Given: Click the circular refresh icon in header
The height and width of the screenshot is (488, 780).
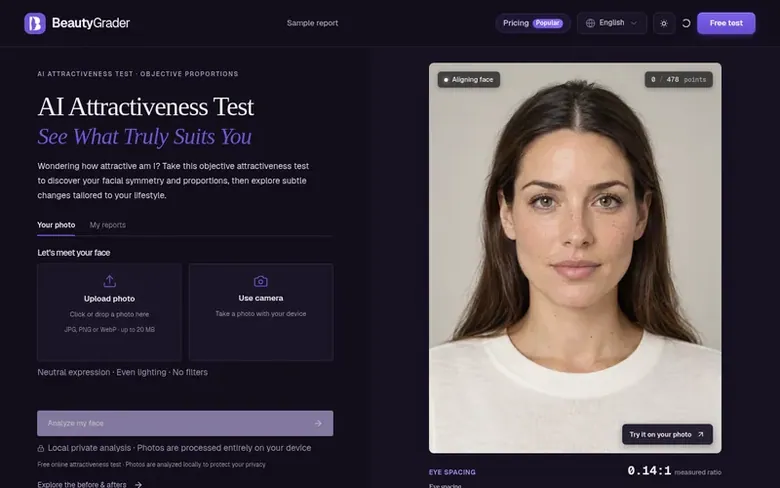Looking at the screenshot, I should 686,23.
